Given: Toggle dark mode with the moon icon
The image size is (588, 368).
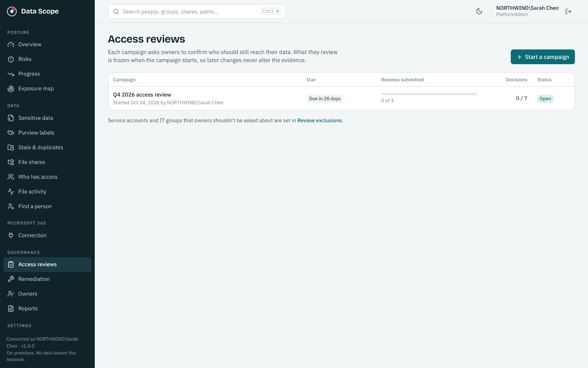Looking at the screenshot, I should [x=479, y=11].
